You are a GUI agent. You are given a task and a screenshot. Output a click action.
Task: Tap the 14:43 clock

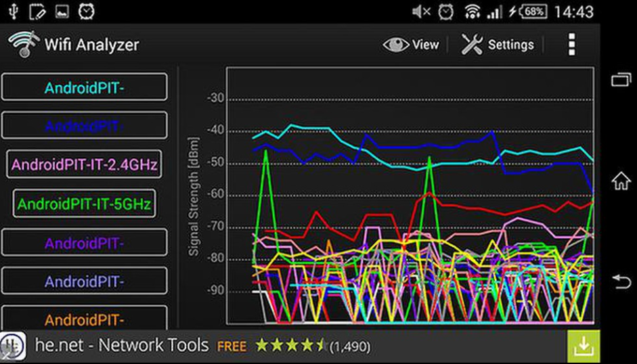573,12
